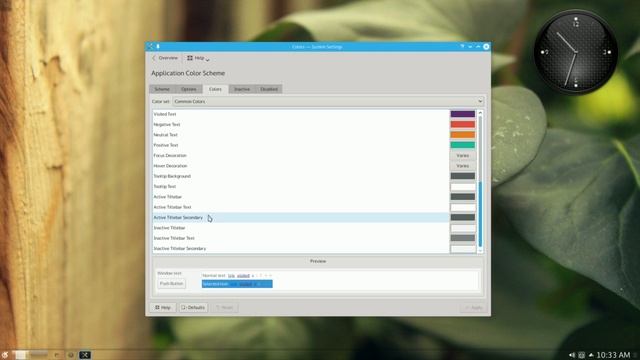The image size is (640, 360).
Task: Click the preview Push Button
Action: (x=171, y=284)
